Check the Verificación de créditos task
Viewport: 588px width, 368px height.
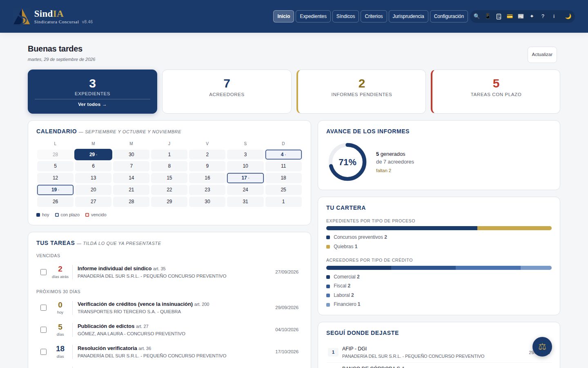point(43,308)
